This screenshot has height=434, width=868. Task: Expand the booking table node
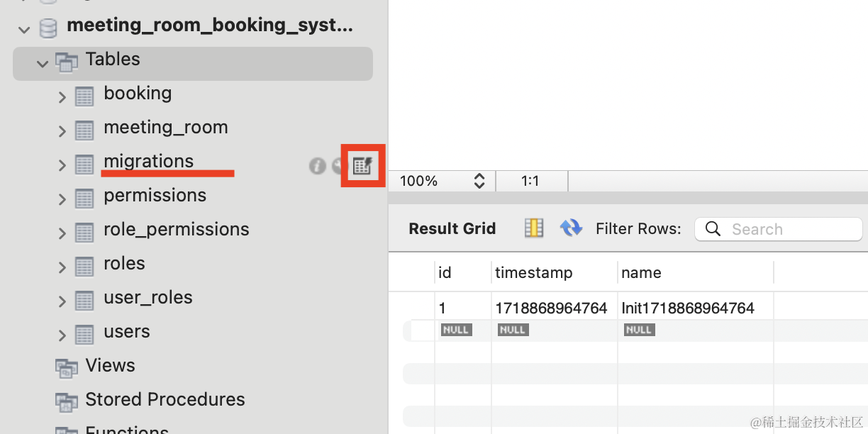62,97
